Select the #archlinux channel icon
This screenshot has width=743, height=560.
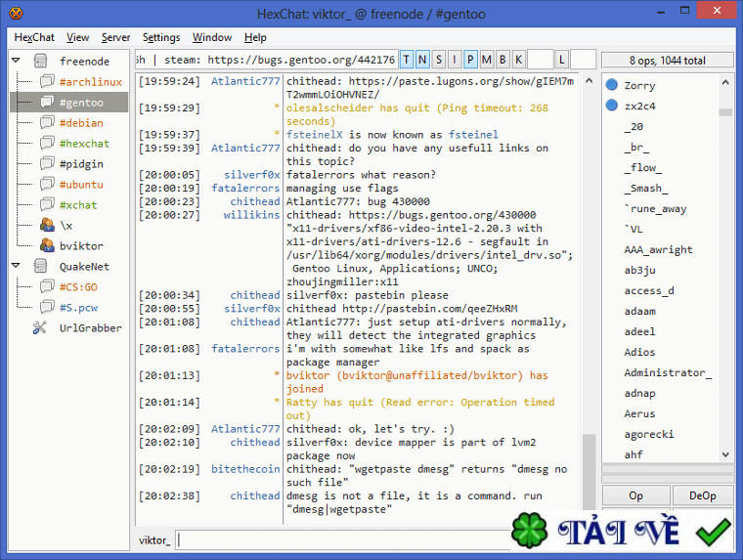pyautogui.click(x=47, y=81)
